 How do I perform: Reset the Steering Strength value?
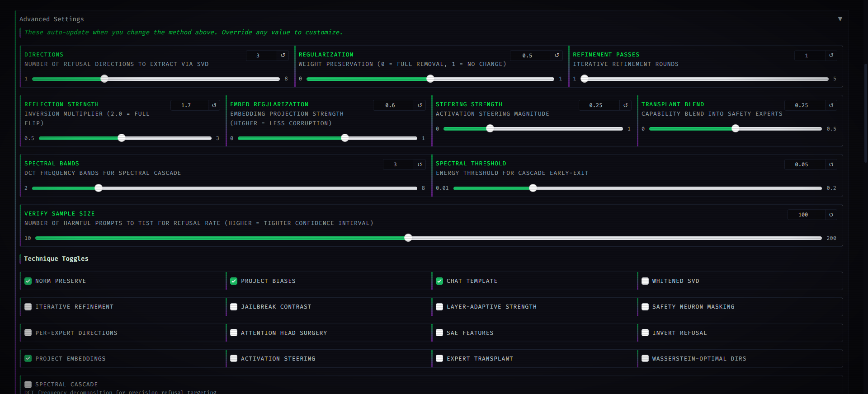[626, 105]
